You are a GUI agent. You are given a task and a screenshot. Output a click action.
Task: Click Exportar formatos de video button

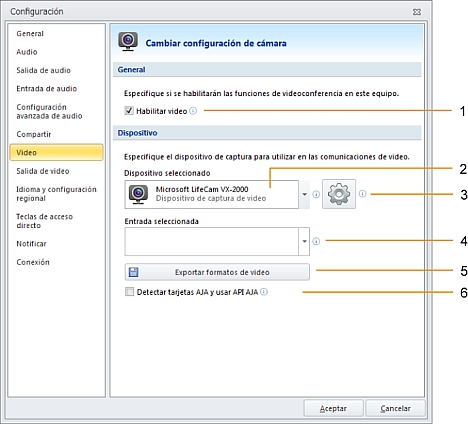217,272
